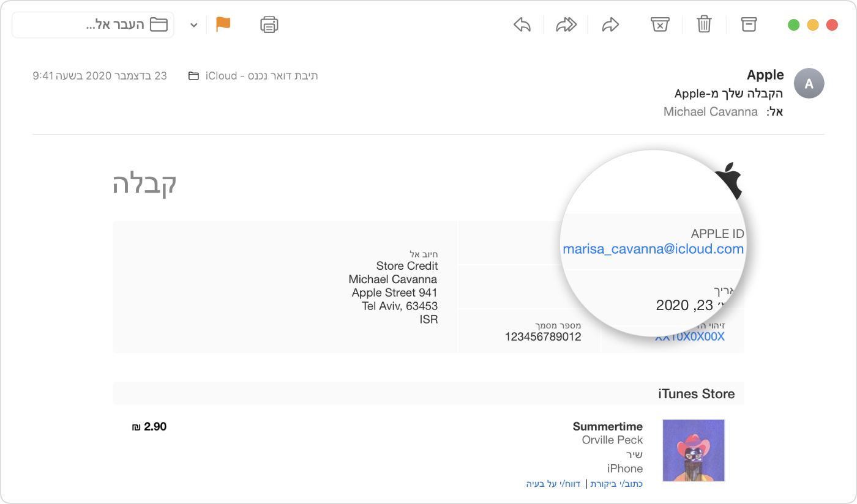
Task: Click recipient Michael Cavanna in header
Action: 711,112
